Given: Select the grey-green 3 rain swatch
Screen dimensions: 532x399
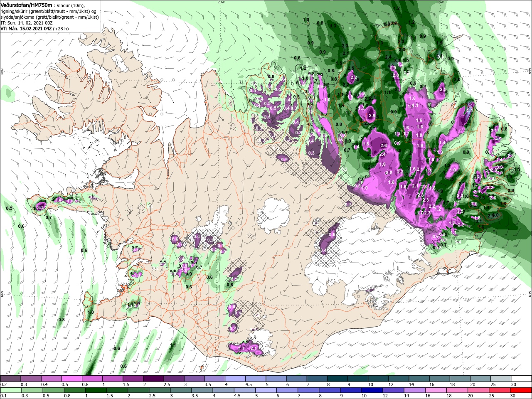Looking at the screenshot, I should [181, 390].
